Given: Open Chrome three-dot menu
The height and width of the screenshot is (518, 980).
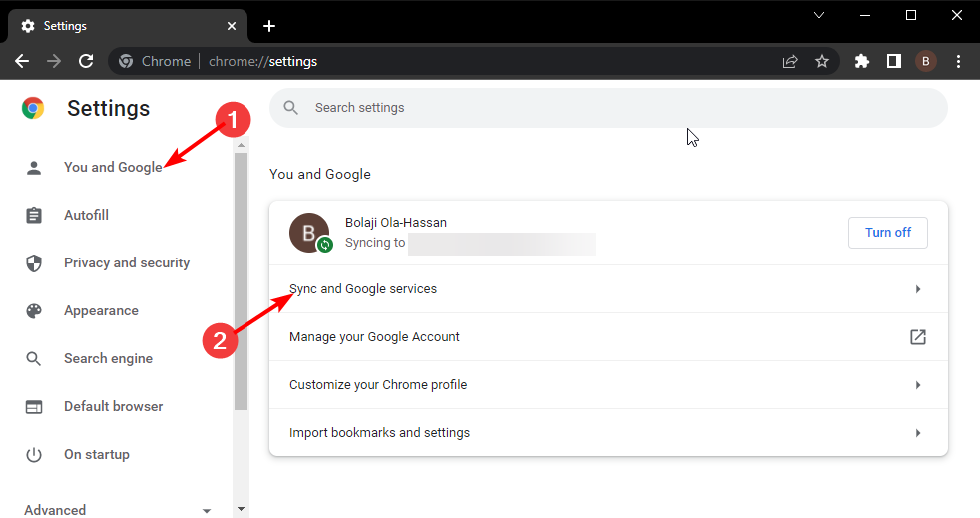Looking at the screenshot, I should click(958, 61).
